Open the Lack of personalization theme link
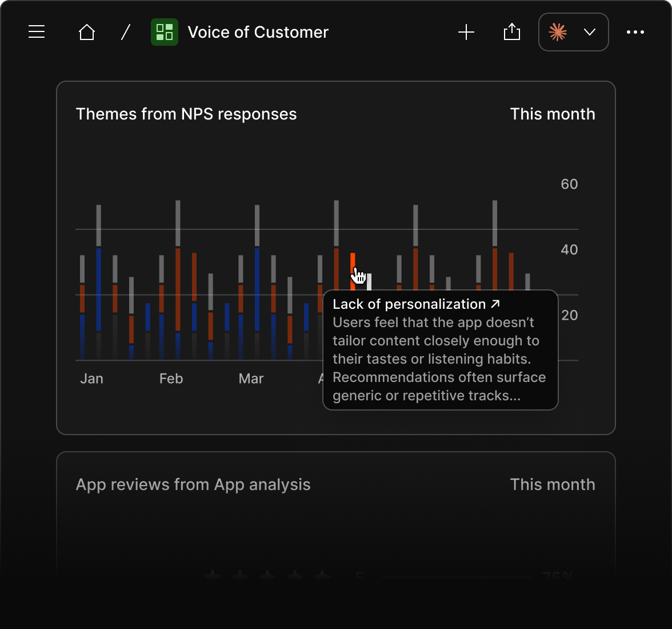672x629 pixels. click(409, 304)
